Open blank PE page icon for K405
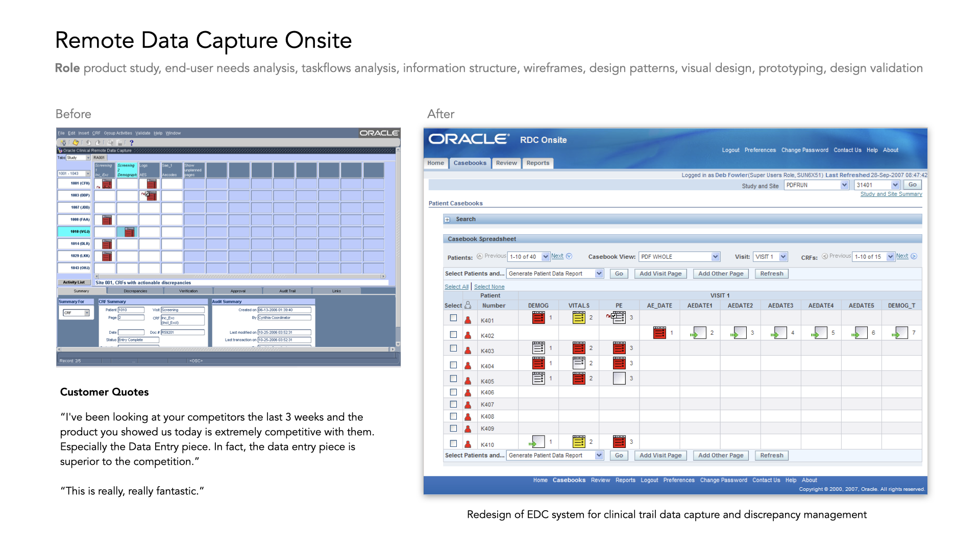Viewport: 980px width, 551px height. coord(619,379)
